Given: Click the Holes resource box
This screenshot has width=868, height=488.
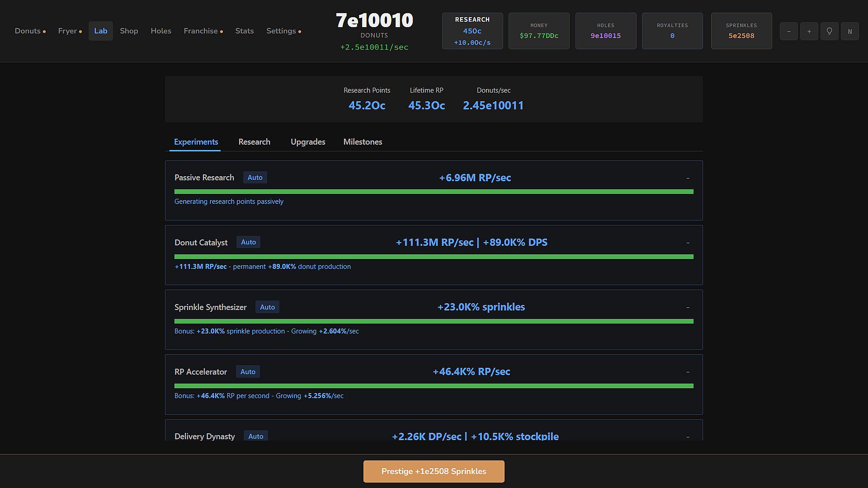Looking at the screenshot, I should 606,31.
